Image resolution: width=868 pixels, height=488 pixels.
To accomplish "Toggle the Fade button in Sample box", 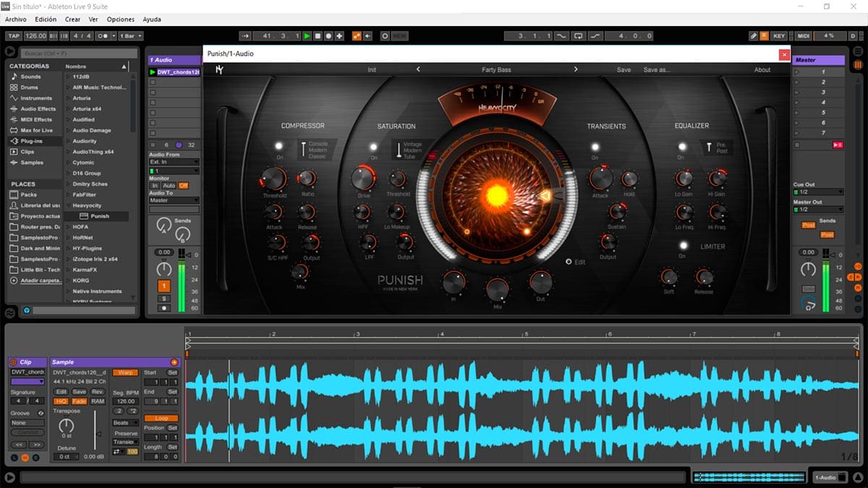I will (x=80, y=401).
